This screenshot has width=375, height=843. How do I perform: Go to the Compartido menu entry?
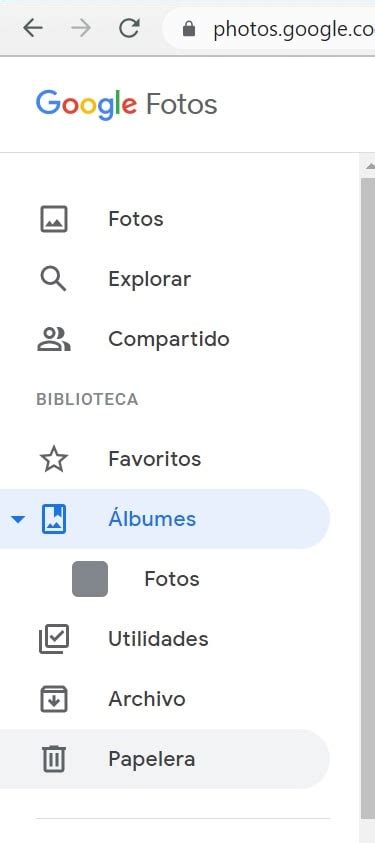(165, 339)
